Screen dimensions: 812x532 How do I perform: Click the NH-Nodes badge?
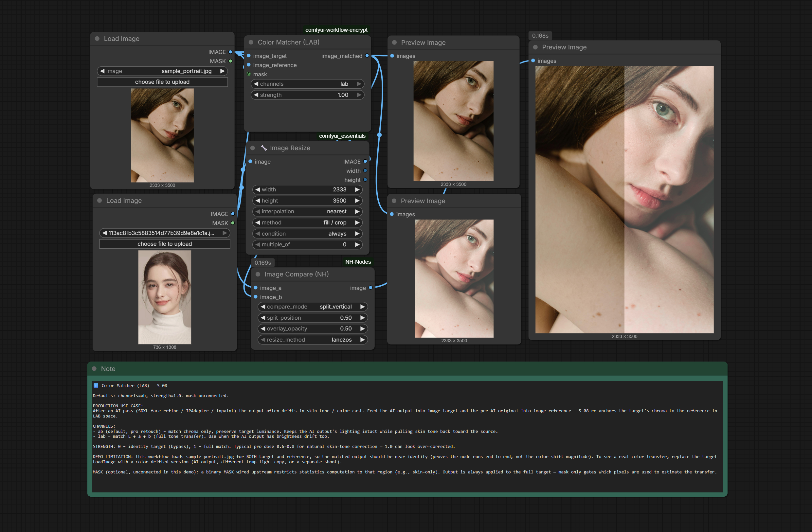[358, 262]
